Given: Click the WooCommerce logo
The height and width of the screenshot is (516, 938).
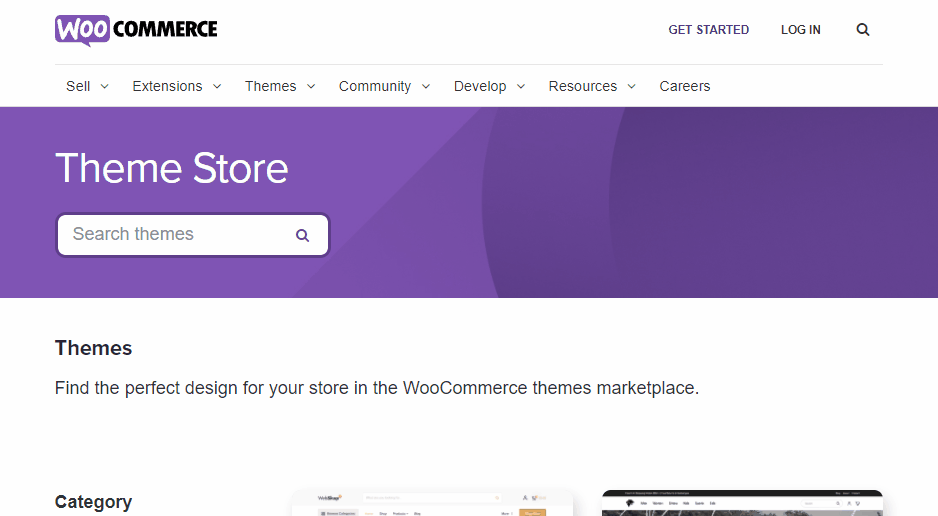Looking at the screenshot, I should click(136, 30).
